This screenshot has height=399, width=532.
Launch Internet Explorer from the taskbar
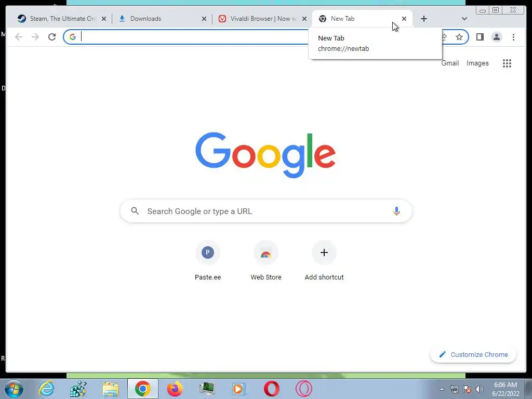[x=46, y=389]
